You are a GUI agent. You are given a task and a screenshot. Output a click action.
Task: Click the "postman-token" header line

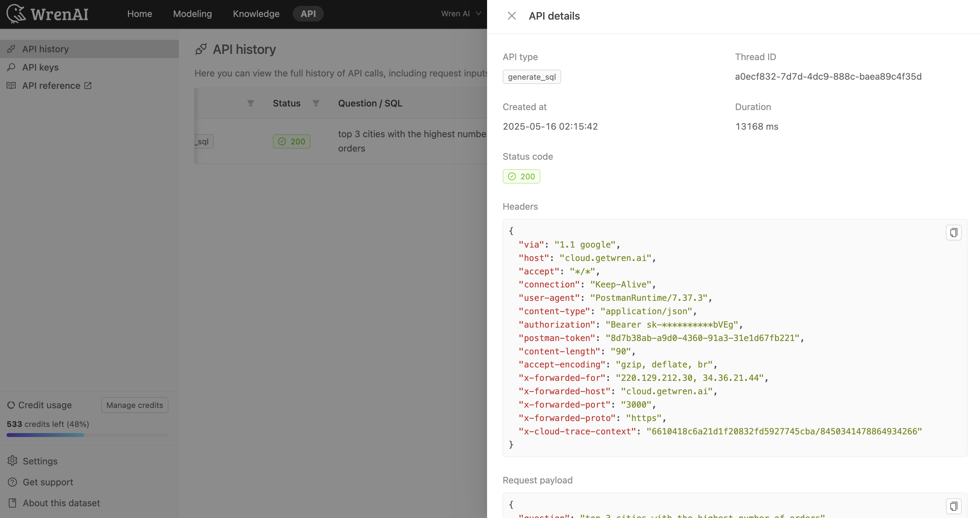click(661, 338)
